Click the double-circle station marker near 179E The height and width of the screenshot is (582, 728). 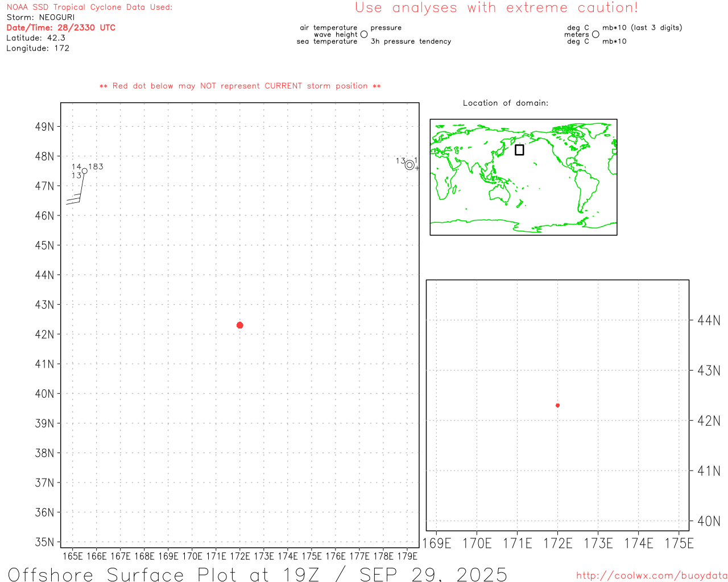(409, 165)
